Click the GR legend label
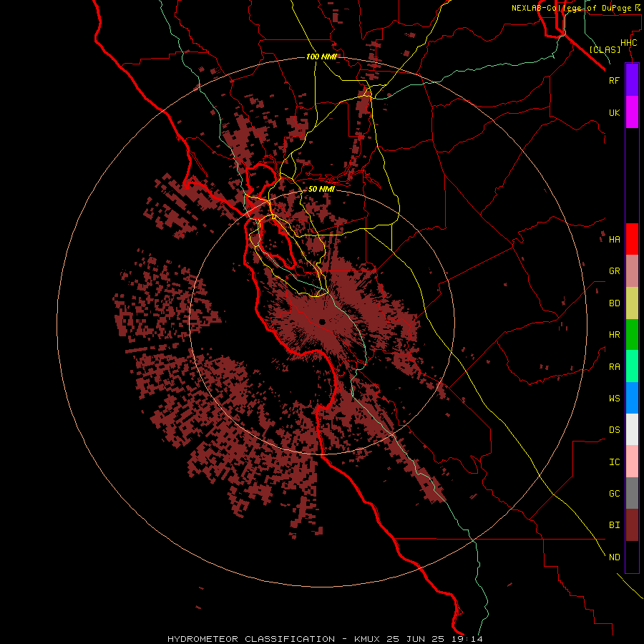 click(x=614, y=271)
